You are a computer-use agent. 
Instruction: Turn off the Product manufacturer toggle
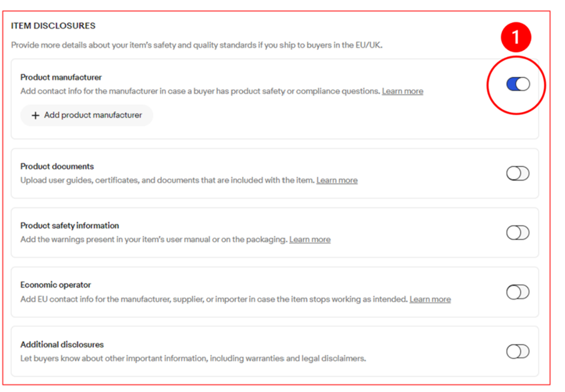[518, 84]
